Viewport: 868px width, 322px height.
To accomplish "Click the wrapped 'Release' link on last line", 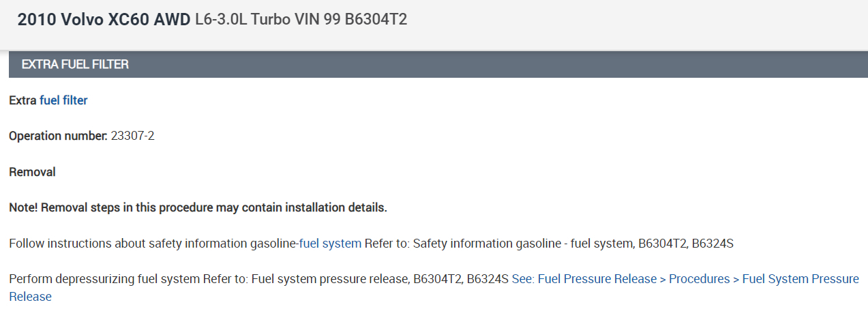I will click(30, 297).
